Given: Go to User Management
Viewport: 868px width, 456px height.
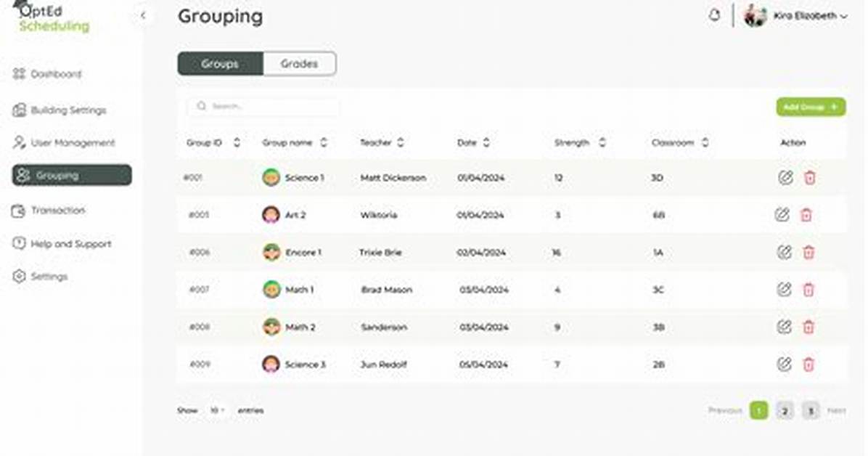Looking at the screenshot, I should click(x=64, y=142).
